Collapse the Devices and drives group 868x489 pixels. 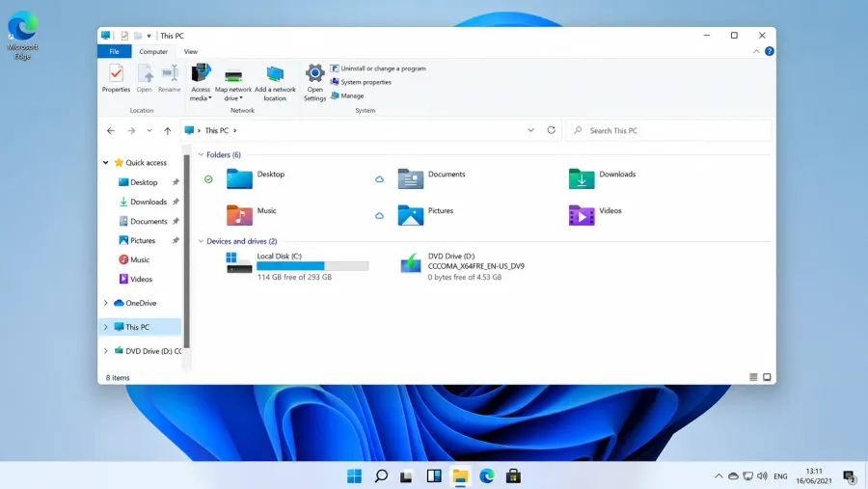201,241
